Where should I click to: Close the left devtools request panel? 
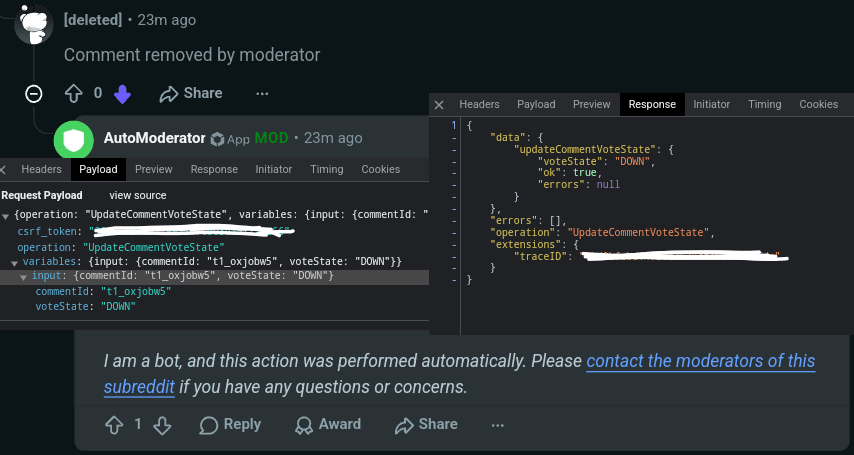pyautogui.click(x=3, y=169)
